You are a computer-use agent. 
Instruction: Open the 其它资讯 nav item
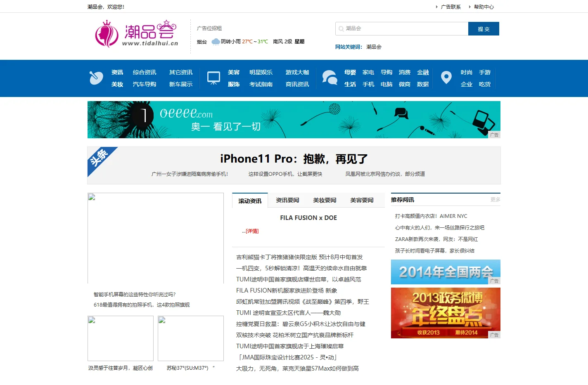click(x=181, y=72)
